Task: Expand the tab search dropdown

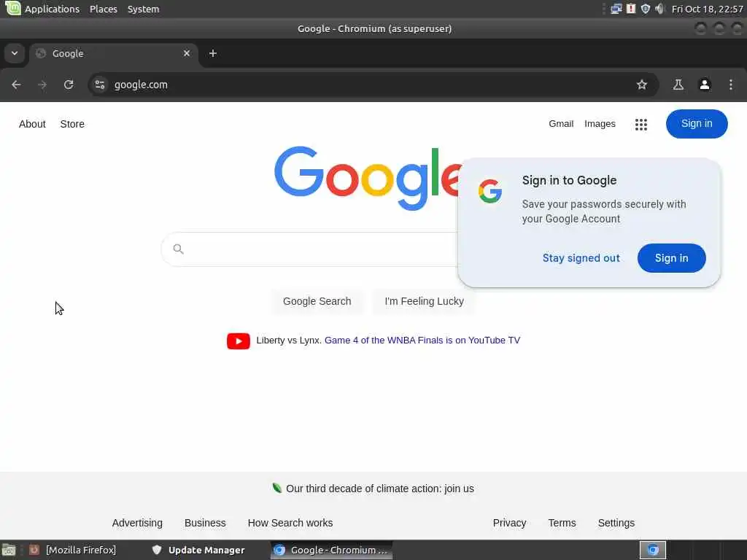Action: point(15,53)
